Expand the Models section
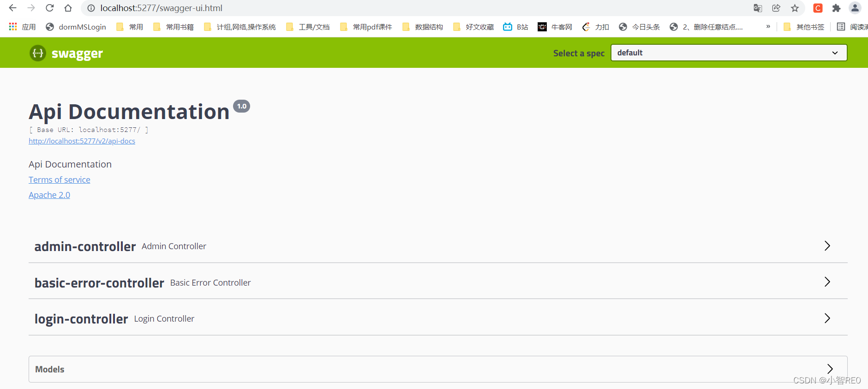Viewport: 868px width, 389px height. click(438, 369)
